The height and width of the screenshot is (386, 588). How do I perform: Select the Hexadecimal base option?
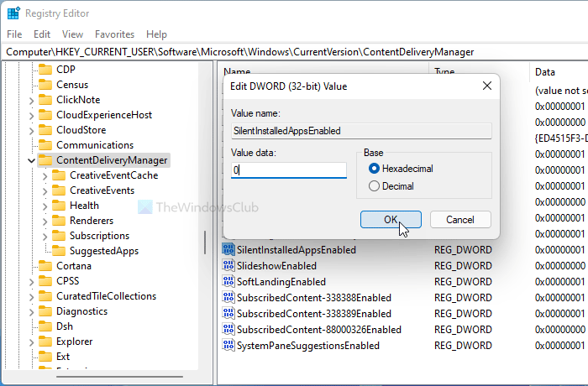tap(374, 169)
